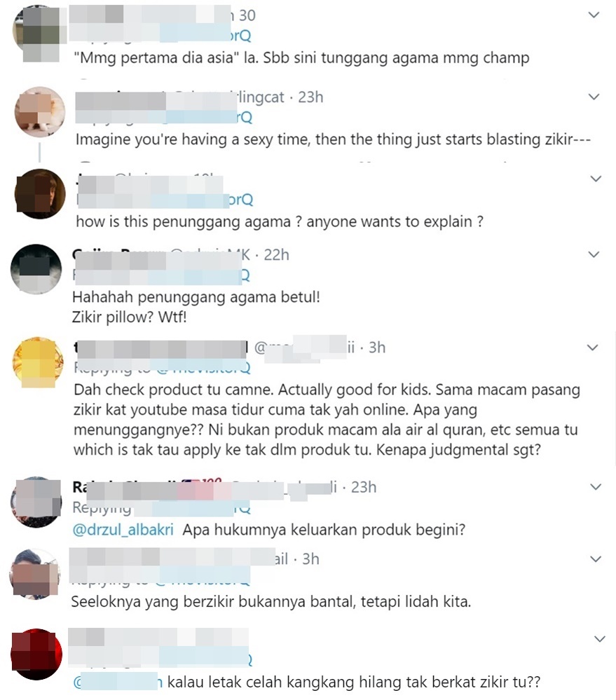Click the 23h timestamp on "sexy time" tweet

tap(310, 97)
